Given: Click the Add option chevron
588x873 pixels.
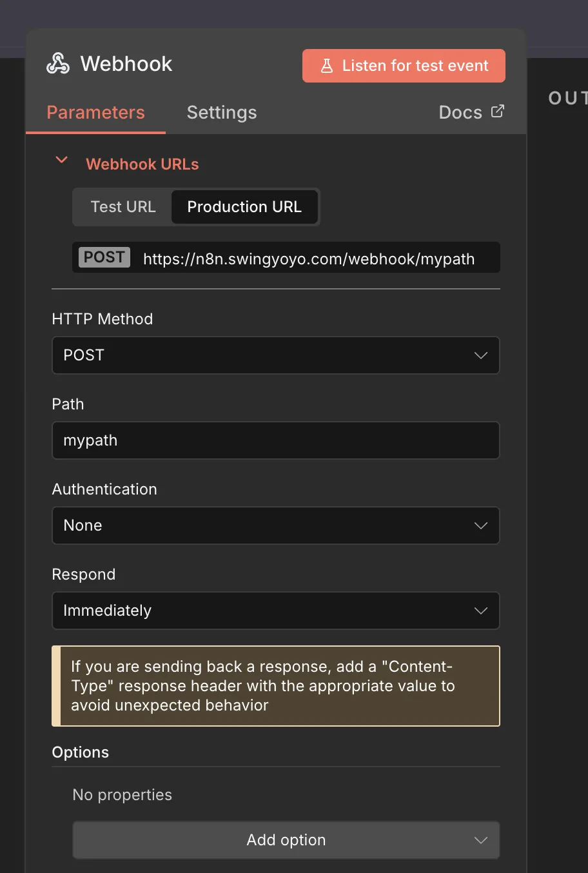Looking at the screenshot, I should click(480, 840).
